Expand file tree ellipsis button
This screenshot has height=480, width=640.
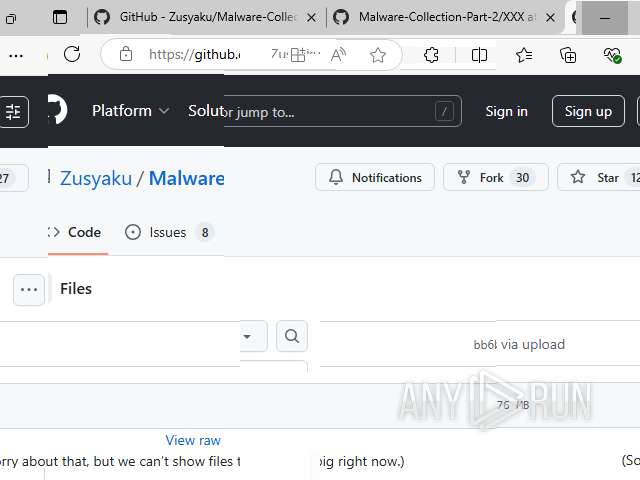click(x=29, y=290)
